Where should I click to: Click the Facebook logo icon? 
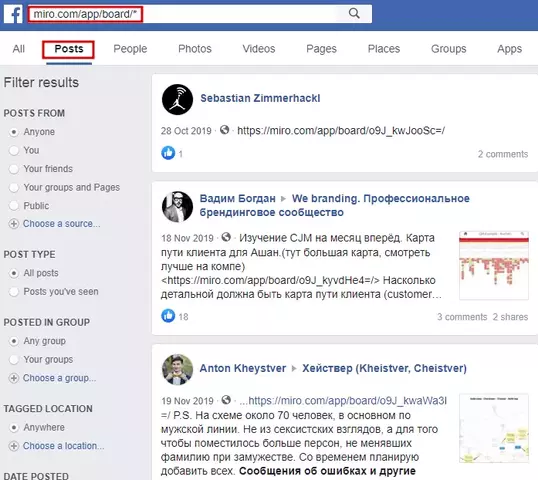point(13,14)
